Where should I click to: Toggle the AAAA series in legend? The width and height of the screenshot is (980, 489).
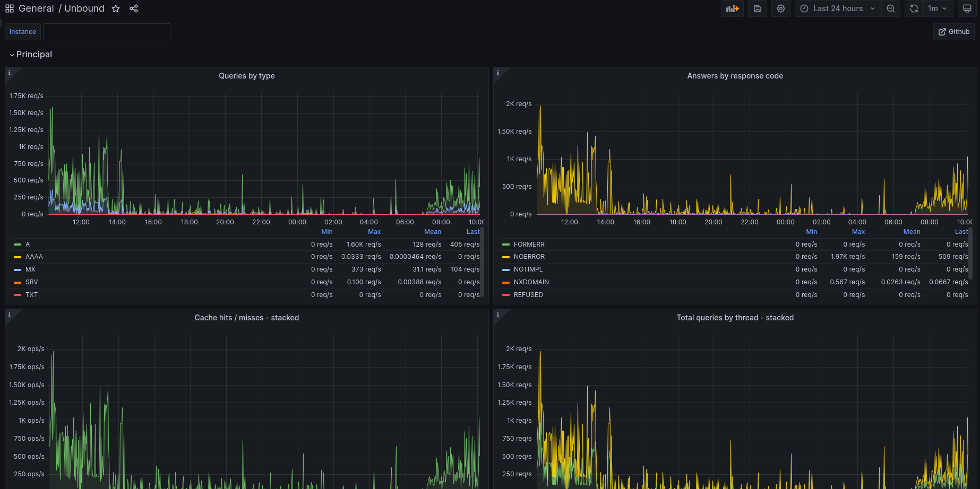click(x=34, y=257)
